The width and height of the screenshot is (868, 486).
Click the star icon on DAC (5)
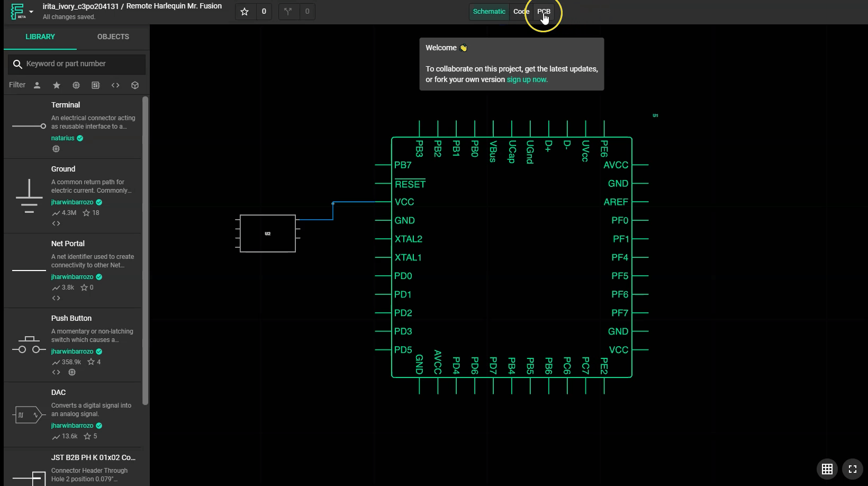point(87,436)
